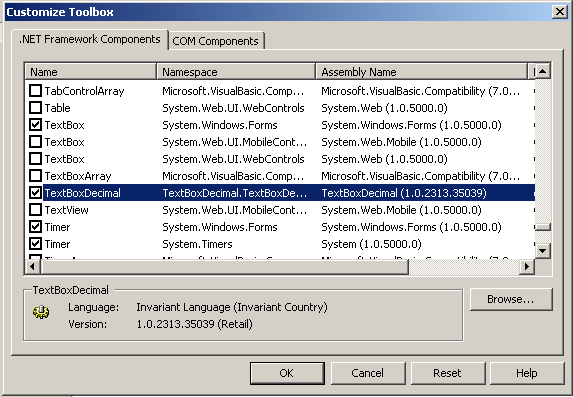The height and width of the screenshot is (397, 573).
Task: Uncheck the System.Windows.Forms TextBox checkbox
Action: pos(35,125)
